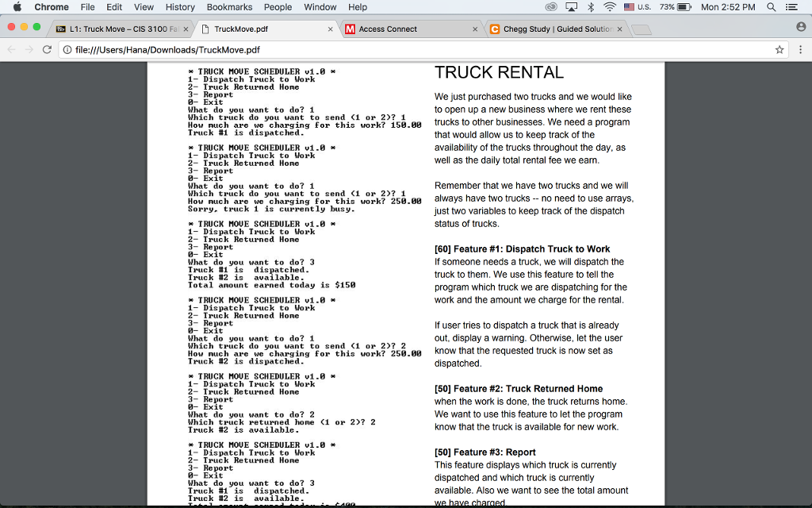Click 'Which truck returned home (1 or 2)? 2' line
Screen dimensions: 812x508
282,422
